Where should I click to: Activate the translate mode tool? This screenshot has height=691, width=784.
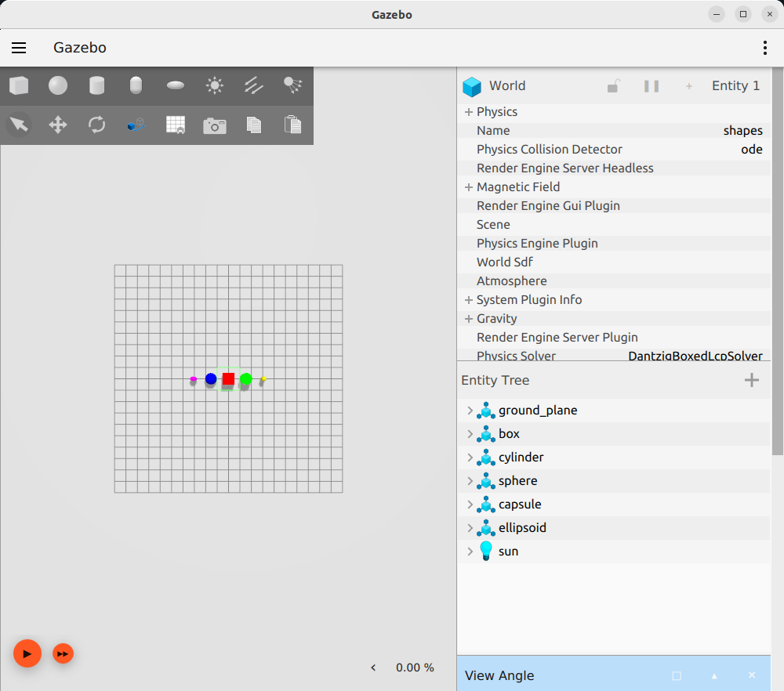[x=58, y=125]
